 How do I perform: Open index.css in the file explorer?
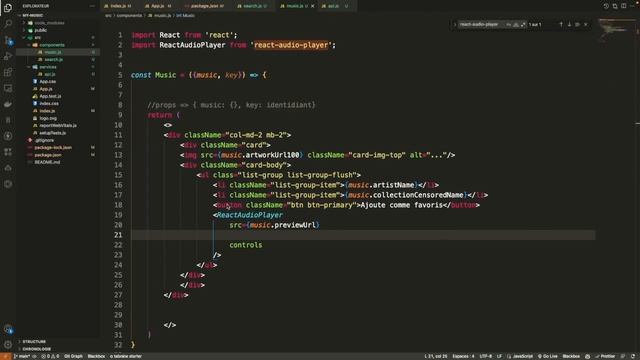(x=57, y=104)
